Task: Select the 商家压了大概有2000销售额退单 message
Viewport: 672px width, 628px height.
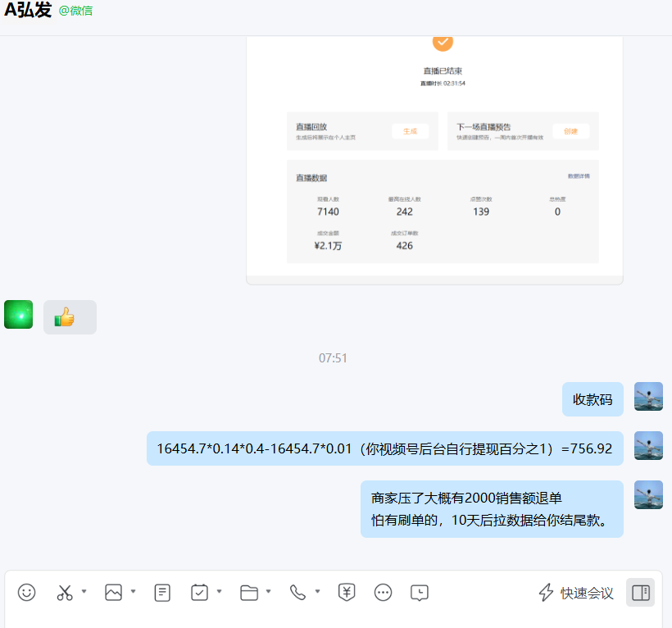Action: (x=492, y=509)
